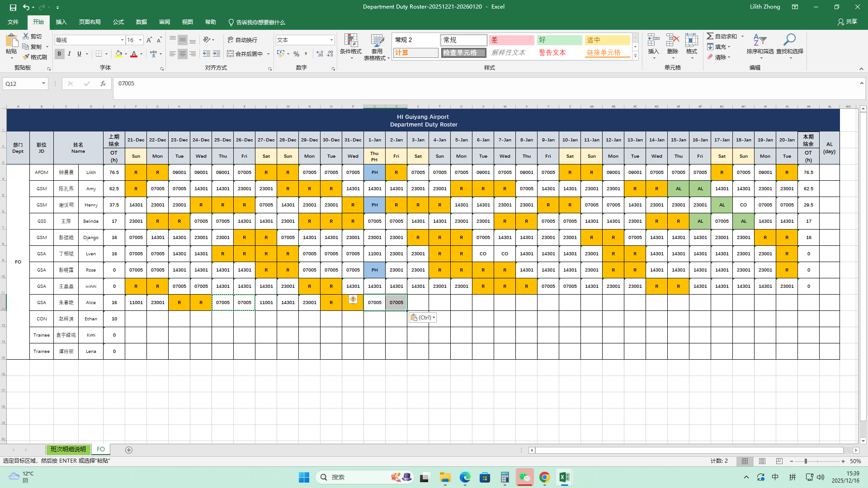The image size is (868, 488).
Task: Toggle Italic formatting button
Action: pyautogui.click(x=69, y=54)
